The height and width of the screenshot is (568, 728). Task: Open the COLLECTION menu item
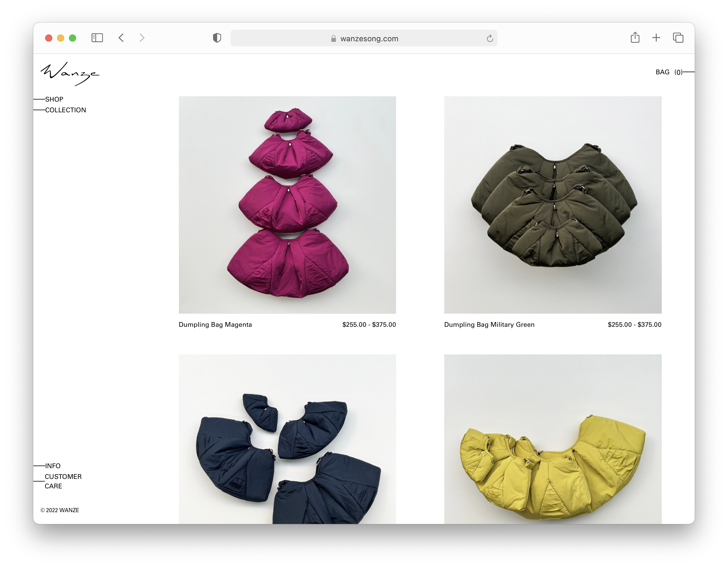click(x=65, y=110)
